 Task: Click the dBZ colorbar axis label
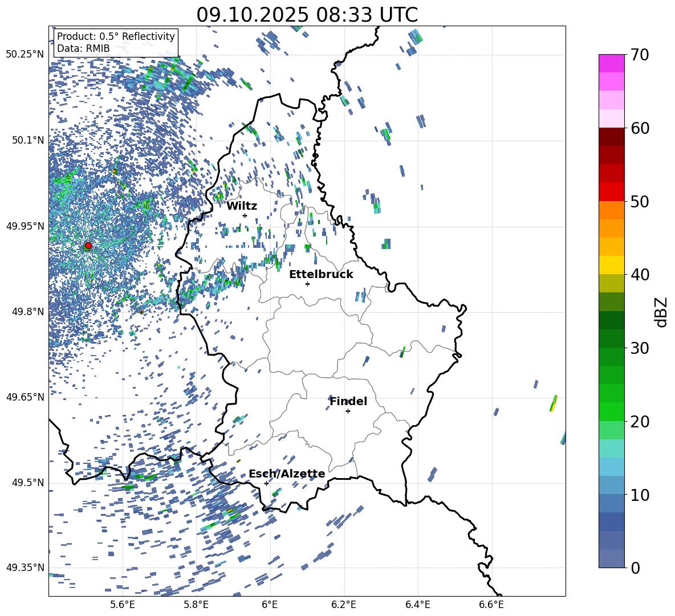(x=662, y=312)
